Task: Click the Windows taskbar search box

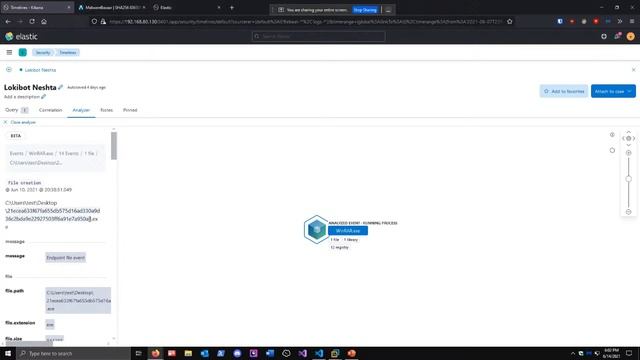Action: pyautogui.click(x=73, y=353)
